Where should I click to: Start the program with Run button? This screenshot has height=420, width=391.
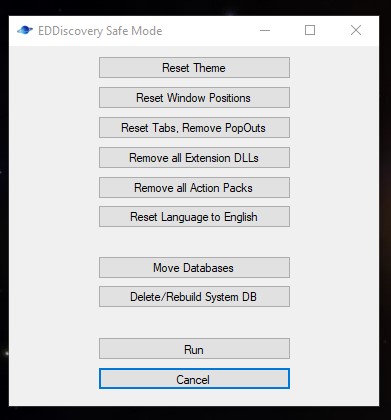(194, 349)
